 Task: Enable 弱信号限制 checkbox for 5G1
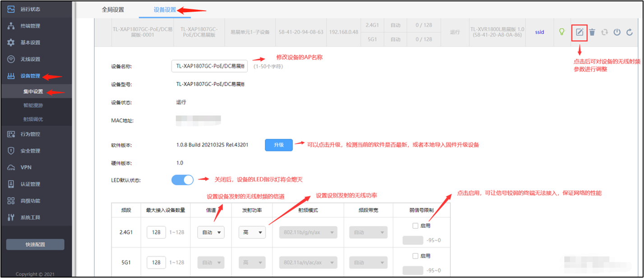click(416, 256)
